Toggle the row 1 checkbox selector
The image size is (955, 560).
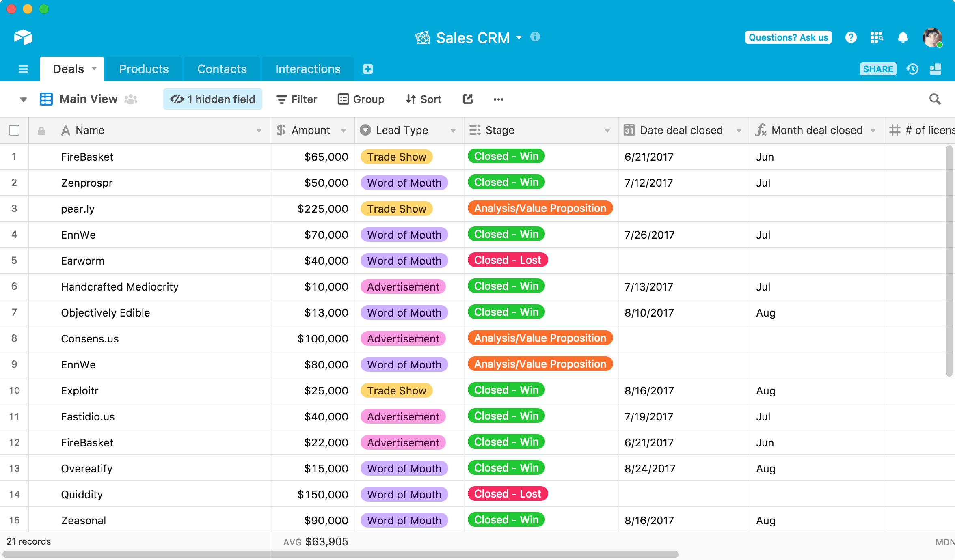tap(15, 157)
